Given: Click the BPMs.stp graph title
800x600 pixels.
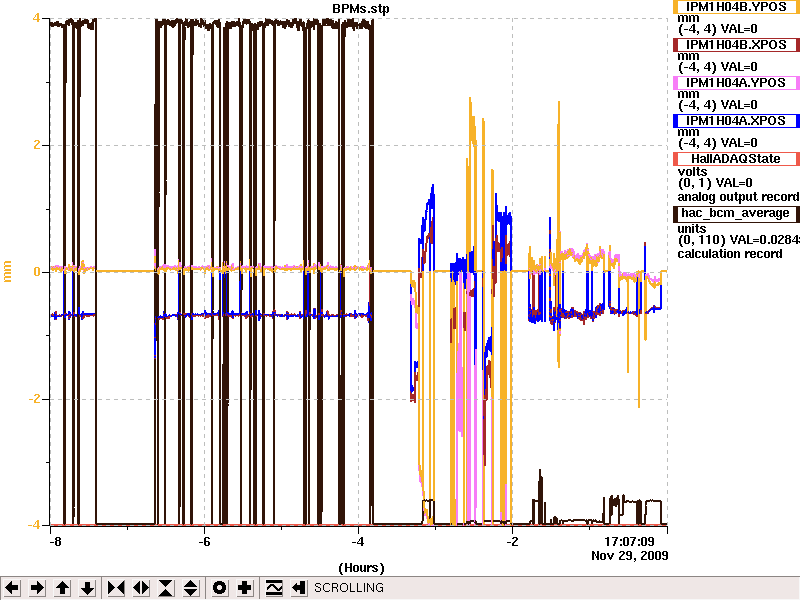Looking at the screenshot, I should point(361,9).
